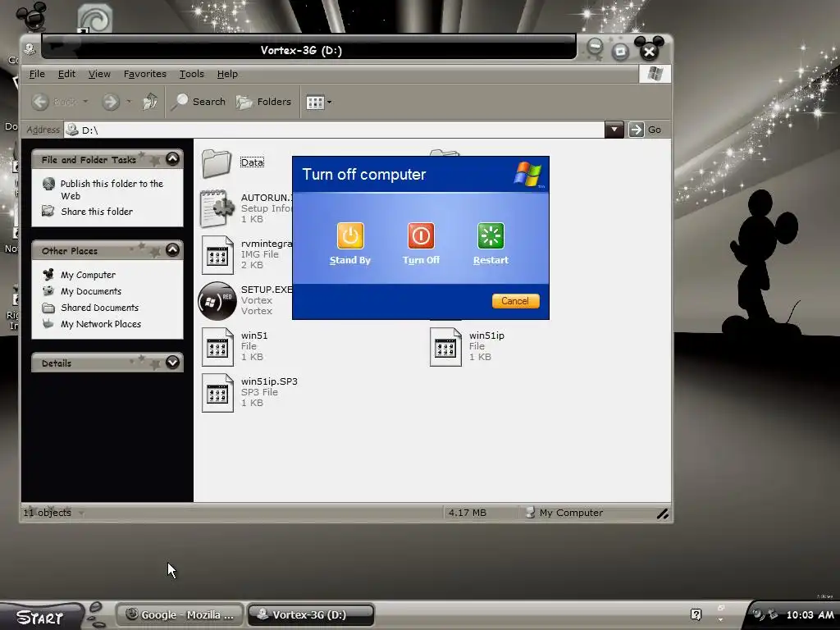
Task: Click the swirl desktop icon beside Mickey icon
Action: click(95, 18)
